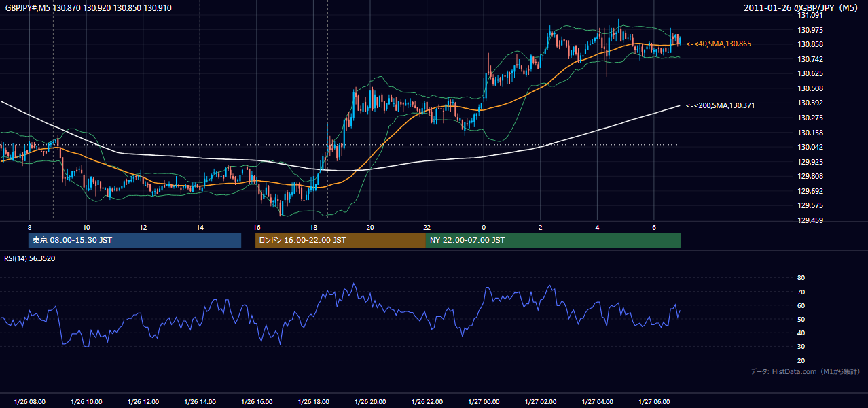Viewport: 868px width, 408px height.
Task: Select the Tokyo 08:00-15:30 JST session bar
Action: [x=135, y=240]
